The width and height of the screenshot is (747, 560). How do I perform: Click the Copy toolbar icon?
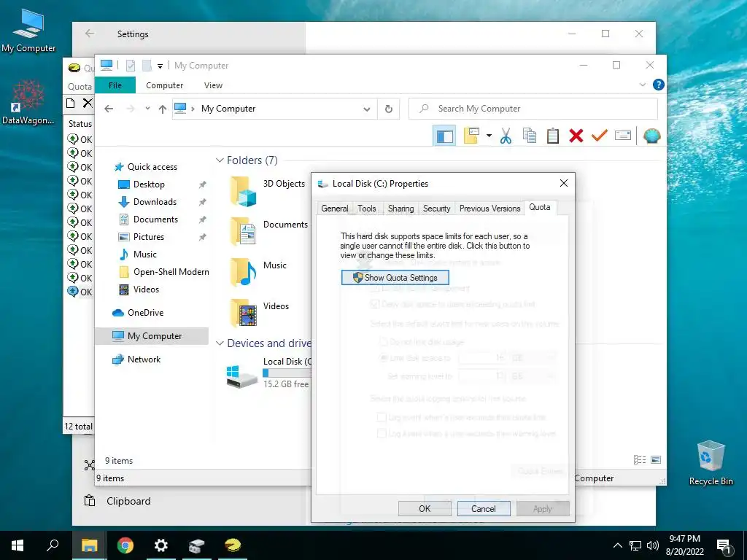coord(530,136)
